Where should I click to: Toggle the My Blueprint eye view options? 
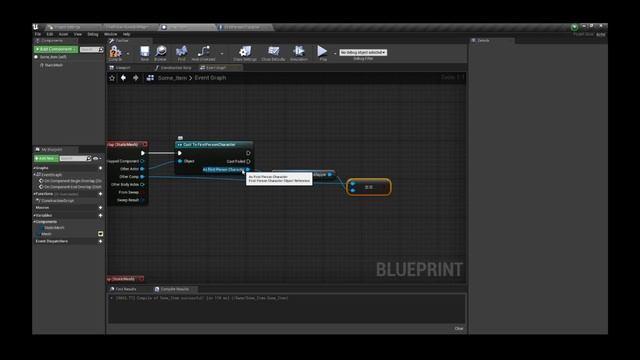click(x=97, y=158)
